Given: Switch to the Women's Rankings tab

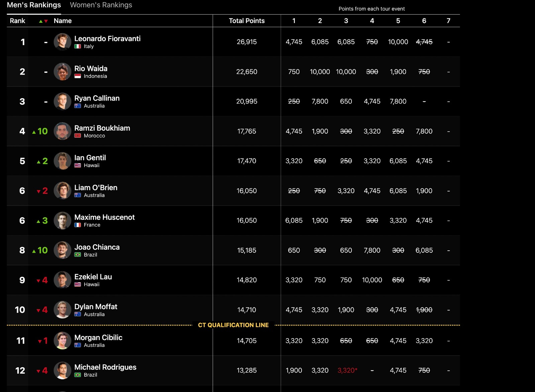Looking at the screenshot, I should point(101,5).
